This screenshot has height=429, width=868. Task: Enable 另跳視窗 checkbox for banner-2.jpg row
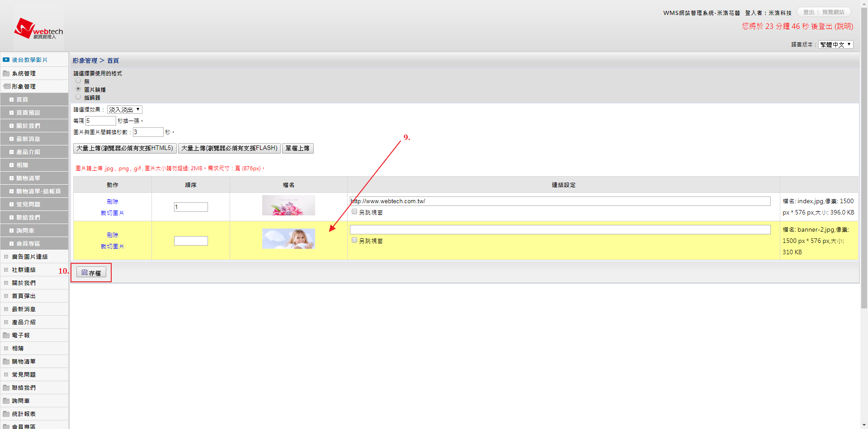pos(354,240)
